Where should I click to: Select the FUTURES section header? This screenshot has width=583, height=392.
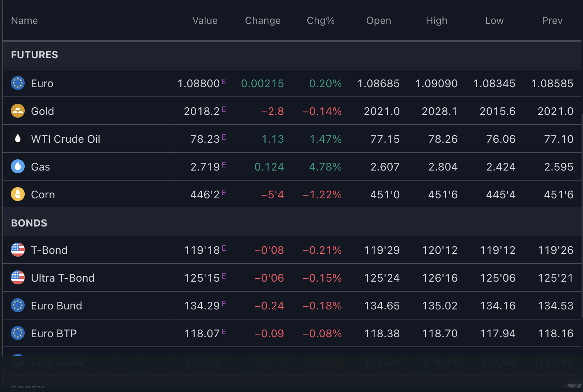tap(34, 55)
